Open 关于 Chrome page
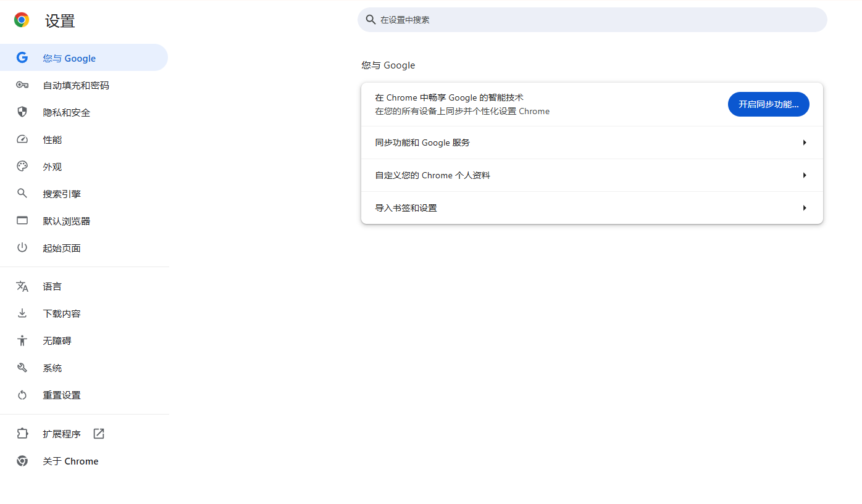The image size is (862, 504). point(84,461)
